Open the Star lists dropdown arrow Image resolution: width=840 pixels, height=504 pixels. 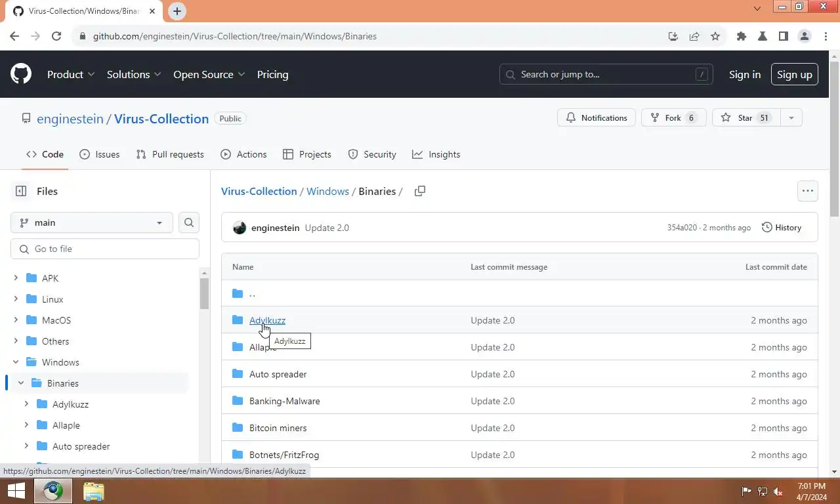point(791,117)
